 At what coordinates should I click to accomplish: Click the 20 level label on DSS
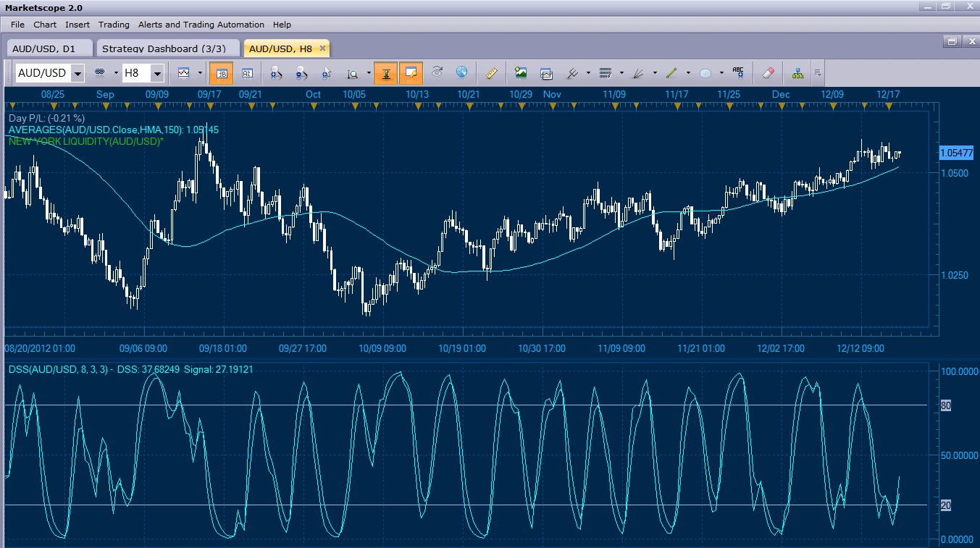[946, 505]
